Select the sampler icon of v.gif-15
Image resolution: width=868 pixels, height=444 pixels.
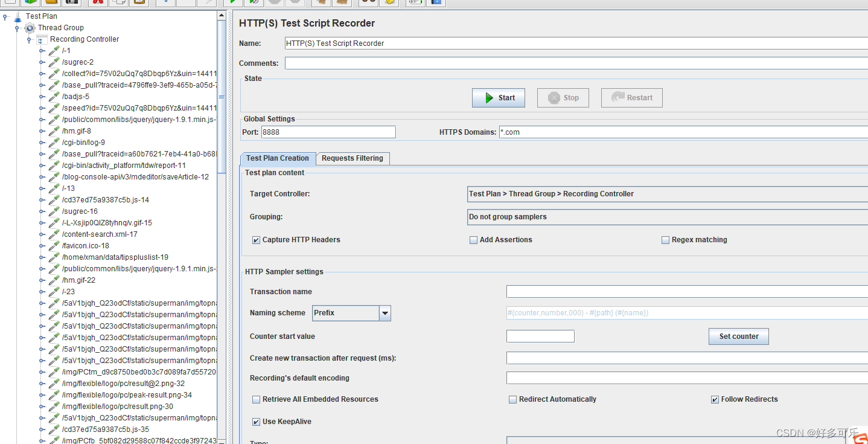coord(54,223)
